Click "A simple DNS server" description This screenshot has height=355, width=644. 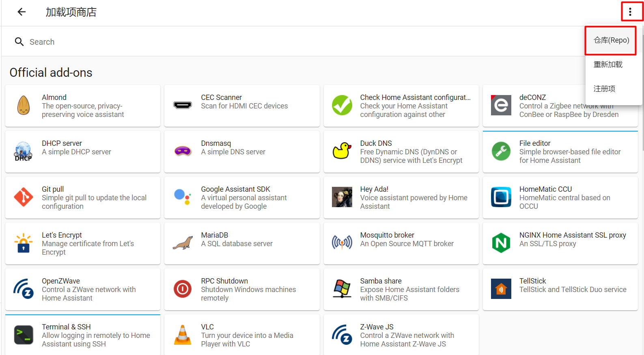(x=233, y=152)
